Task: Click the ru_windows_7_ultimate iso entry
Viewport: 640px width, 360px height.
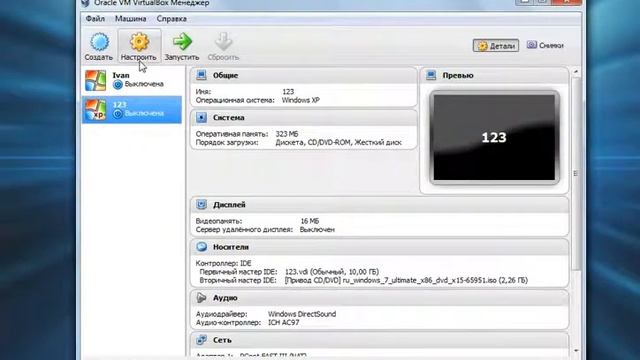Action: [x=406, y=280]
